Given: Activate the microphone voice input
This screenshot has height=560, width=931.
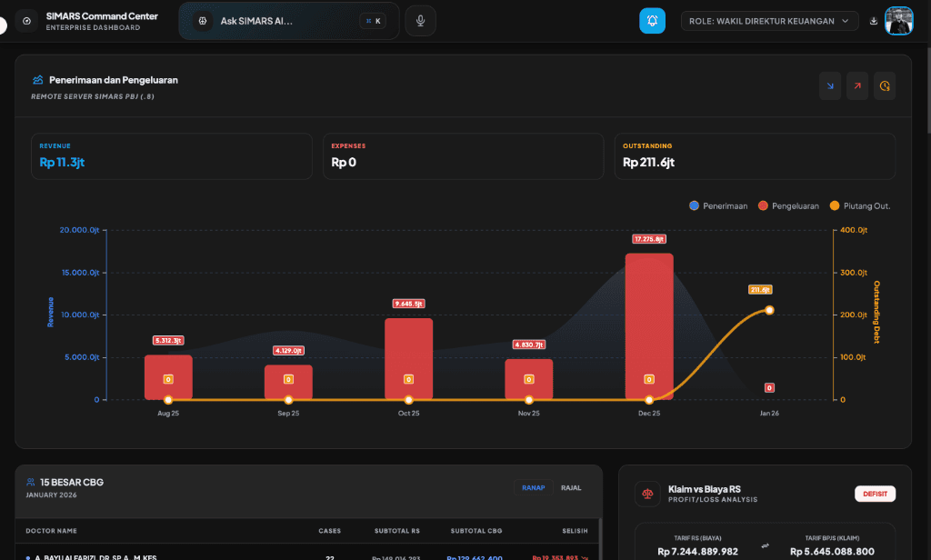Looking at the screenshot, I should [x=420, y=21].
